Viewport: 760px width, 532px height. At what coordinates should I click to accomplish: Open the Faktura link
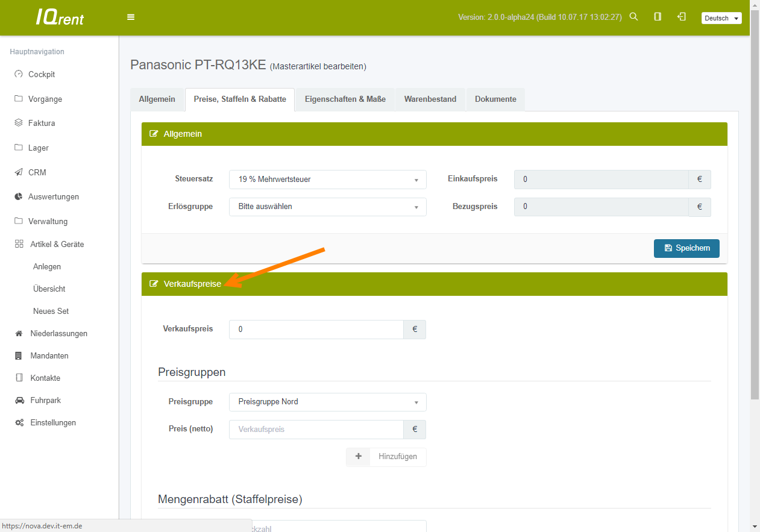click(x=42, y=123)
